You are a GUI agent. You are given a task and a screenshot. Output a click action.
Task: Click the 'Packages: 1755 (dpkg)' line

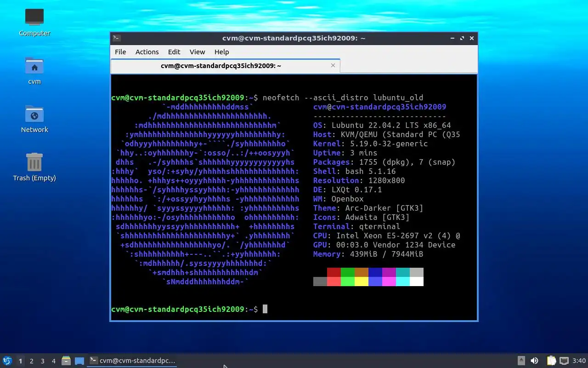384,162
